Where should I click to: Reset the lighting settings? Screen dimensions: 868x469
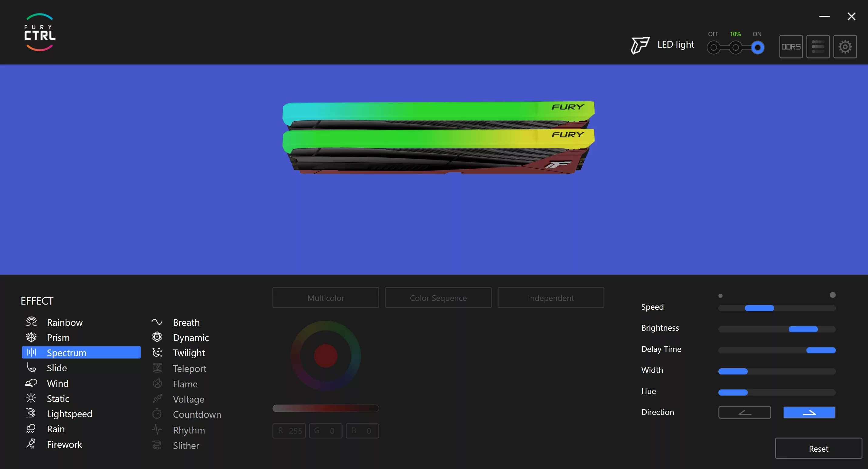(818, 448)
